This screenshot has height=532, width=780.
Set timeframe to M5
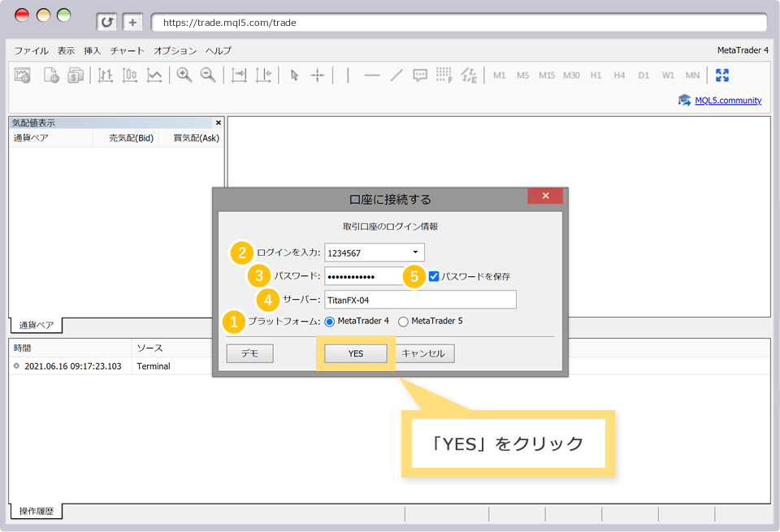(x=522, y=76)
